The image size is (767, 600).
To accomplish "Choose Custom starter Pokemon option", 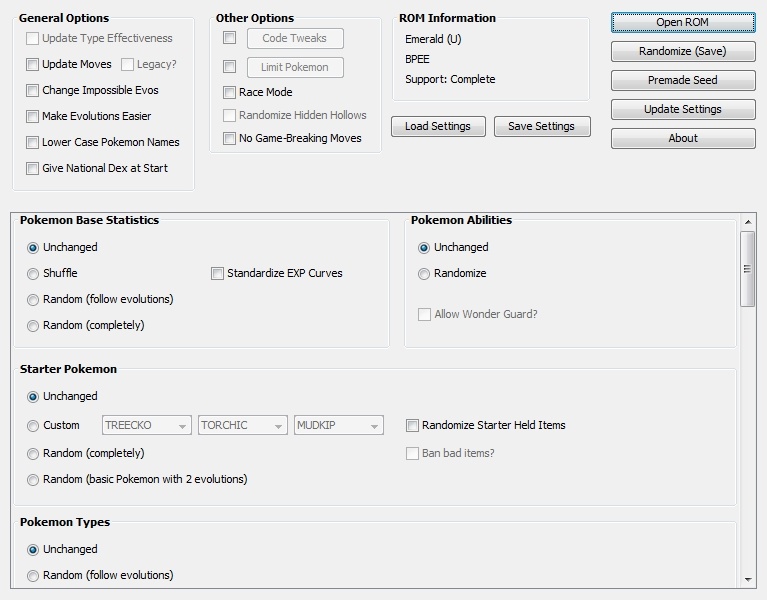I will (x=34, y=426).
